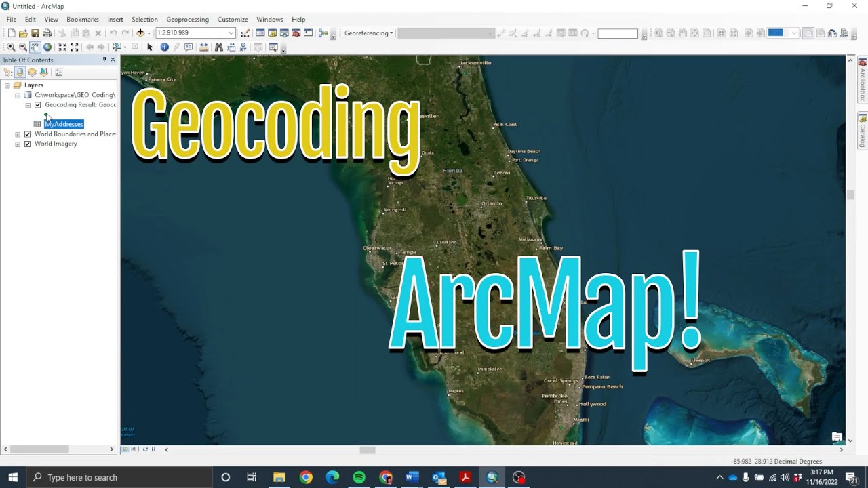Collapse the C:\workspace\GEO_Coding node
Image resolution: width=868 pixels, height=488 pixels.
click(18, 96)
